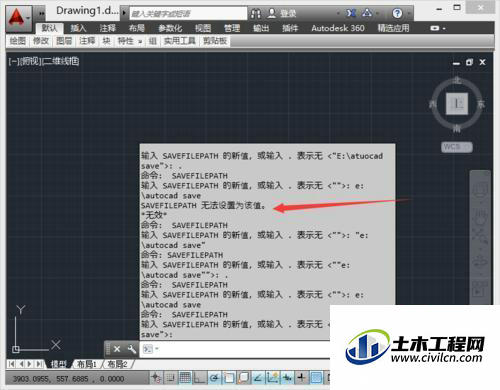Open Autodesk Exchange Apps icon
The image size is (500, 390).
pos(350,13)
